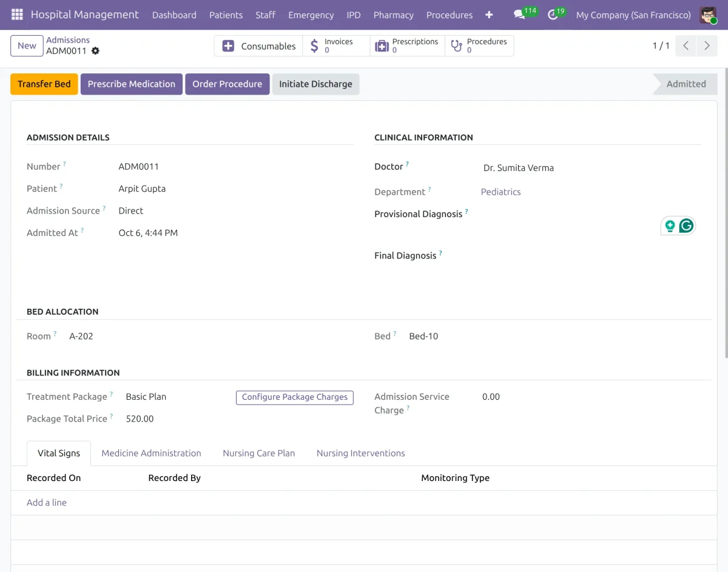Open the Emergency menu

(311, 15)
